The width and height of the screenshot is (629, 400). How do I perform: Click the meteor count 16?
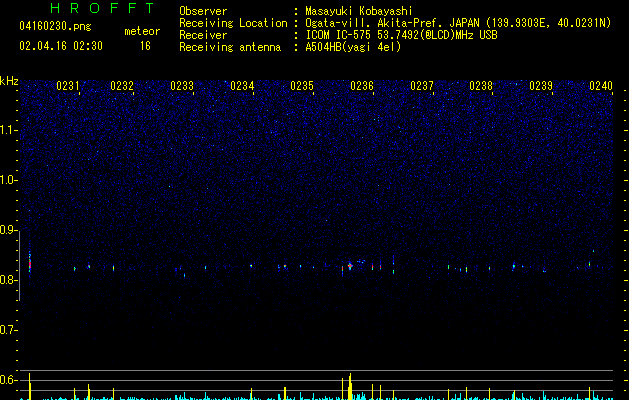[145, 46]
